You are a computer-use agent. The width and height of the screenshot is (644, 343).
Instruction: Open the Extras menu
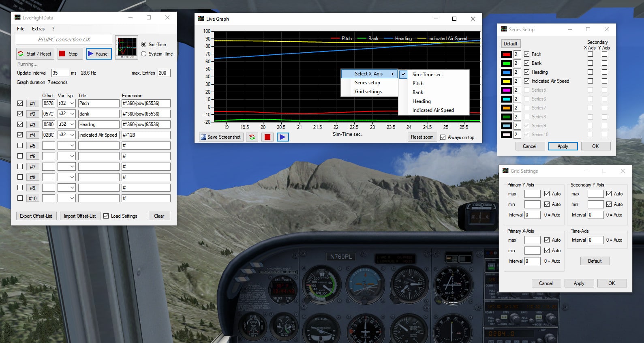[38, 29]
